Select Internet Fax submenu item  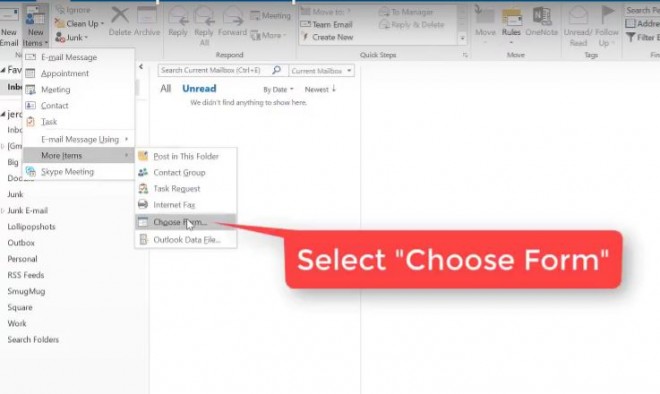(186, 205)
